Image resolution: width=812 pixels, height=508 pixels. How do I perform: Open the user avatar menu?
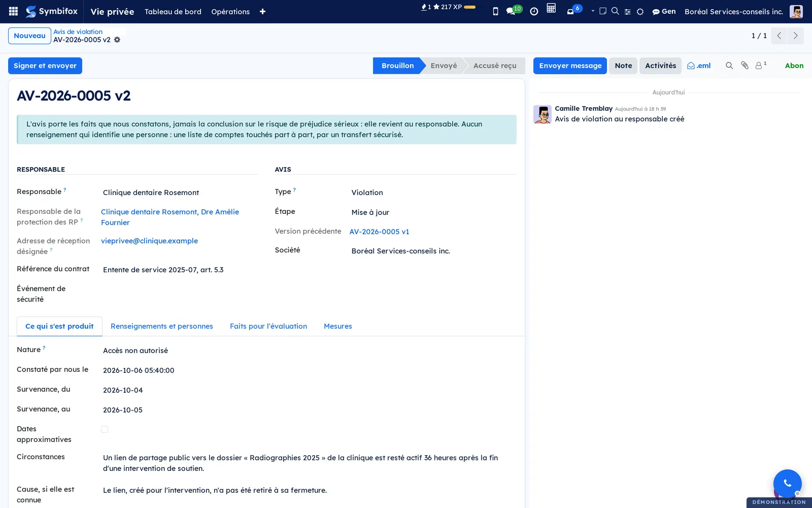point(796,11)
